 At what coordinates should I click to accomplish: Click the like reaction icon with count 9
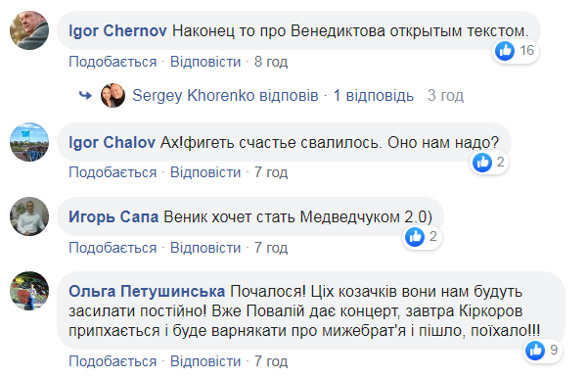point(535,351)
